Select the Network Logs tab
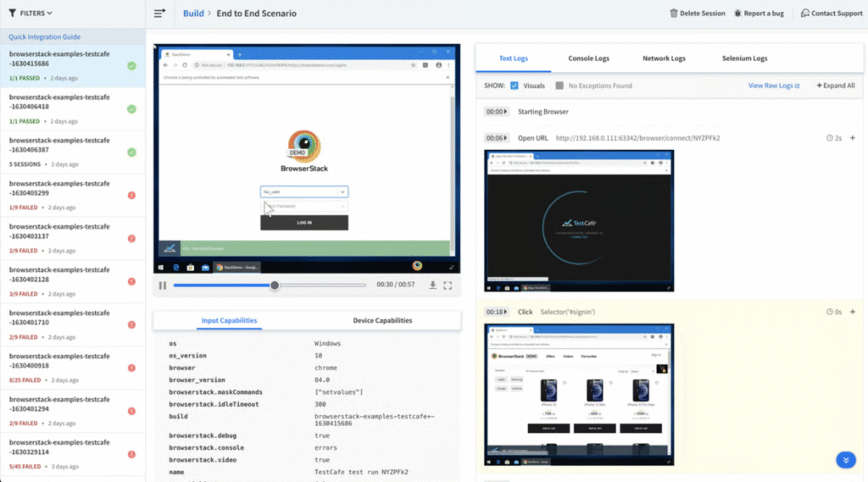The height and width of the screenshot is (482, 868). point(664,58)
